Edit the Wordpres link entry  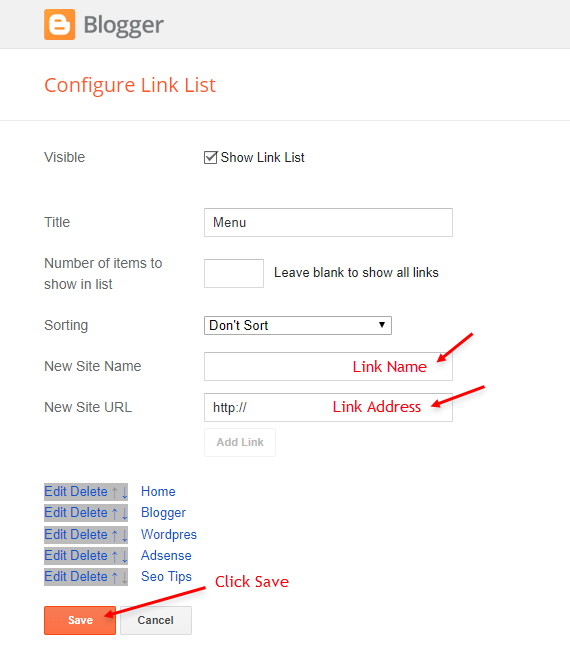(x=56, y=534)
